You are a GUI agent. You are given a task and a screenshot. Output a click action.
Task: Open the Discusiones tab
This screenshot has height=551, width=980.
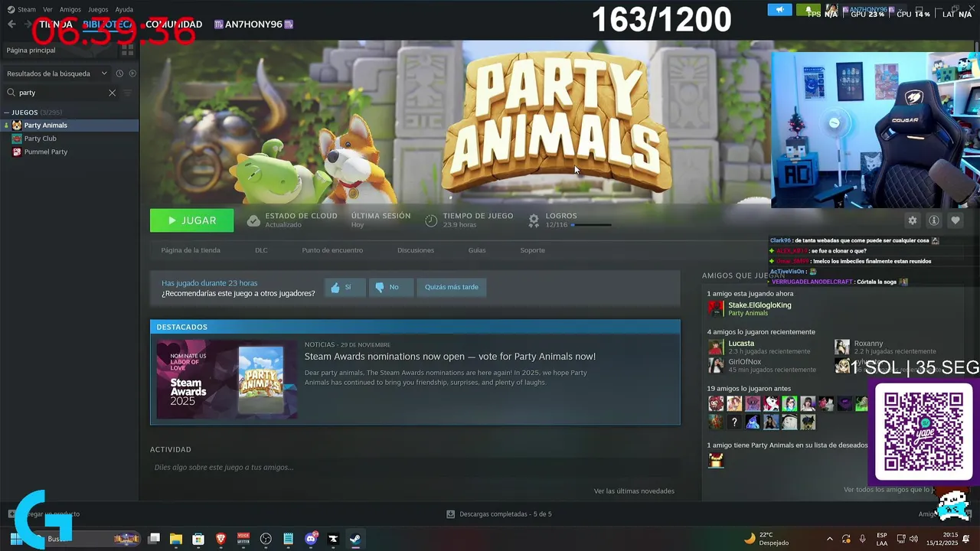(416, 250)
